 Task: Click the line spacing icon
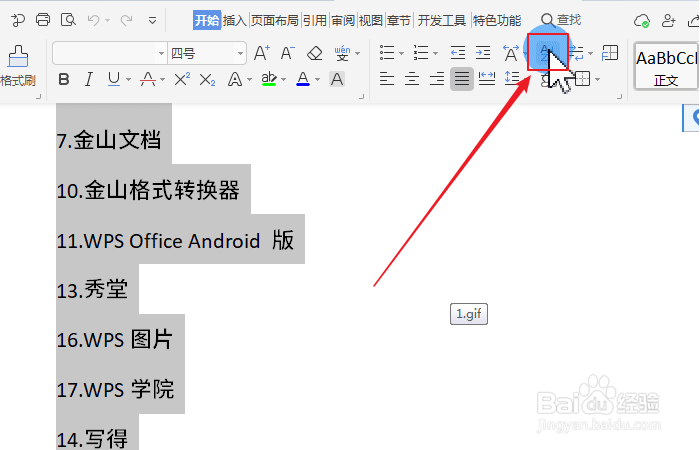click(x=512, y=79)
